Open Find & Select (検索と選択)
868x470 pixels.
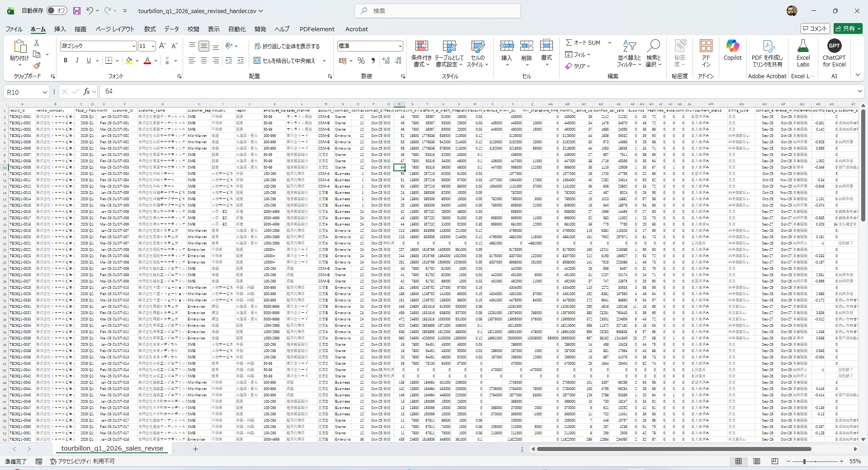coord(654,54)
